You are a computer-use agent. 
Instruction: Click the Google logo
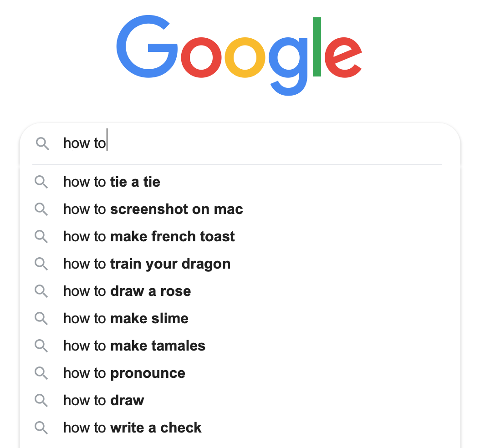pyautogui.click(x=240, y=56)
